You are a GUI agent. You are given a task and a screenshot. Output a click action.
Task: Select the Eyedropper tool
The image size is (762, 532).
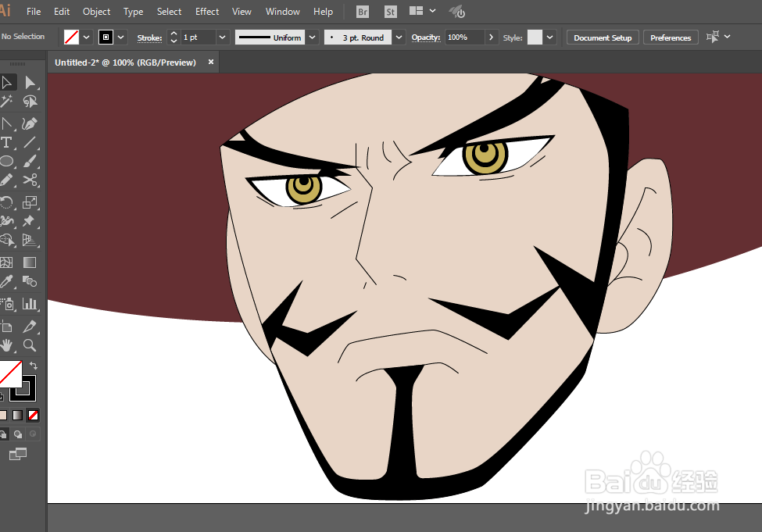(7, 282)
